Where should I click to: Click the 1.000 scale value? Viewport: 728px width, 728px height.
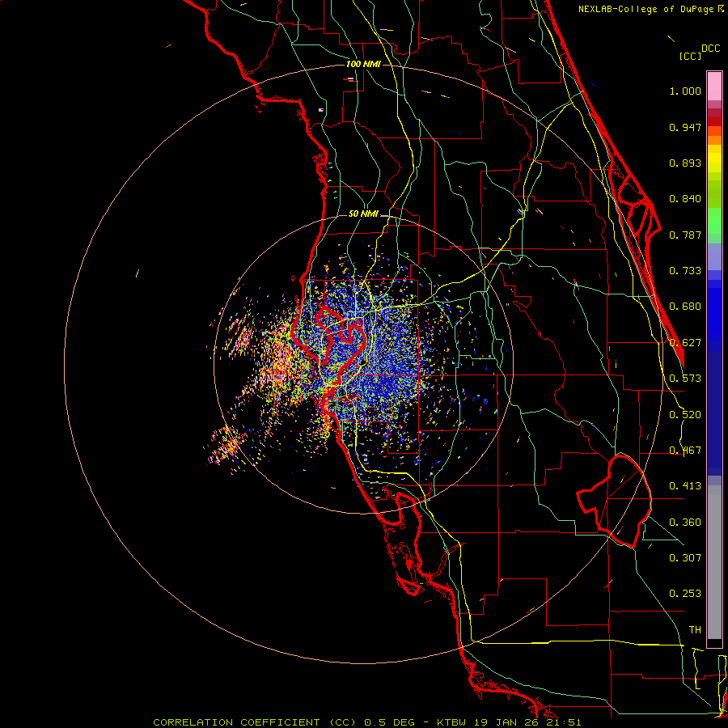[x=685, y=91]
